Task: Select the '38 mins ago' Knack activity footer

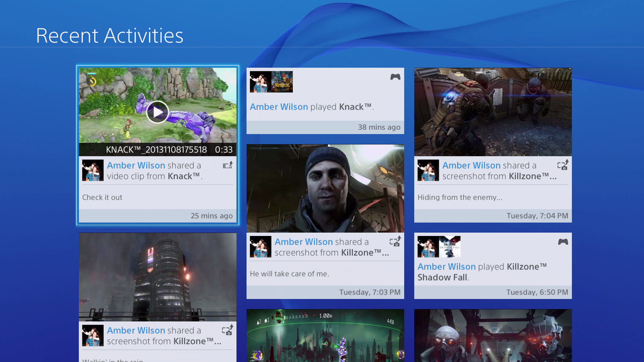Action: coord(379,127)
